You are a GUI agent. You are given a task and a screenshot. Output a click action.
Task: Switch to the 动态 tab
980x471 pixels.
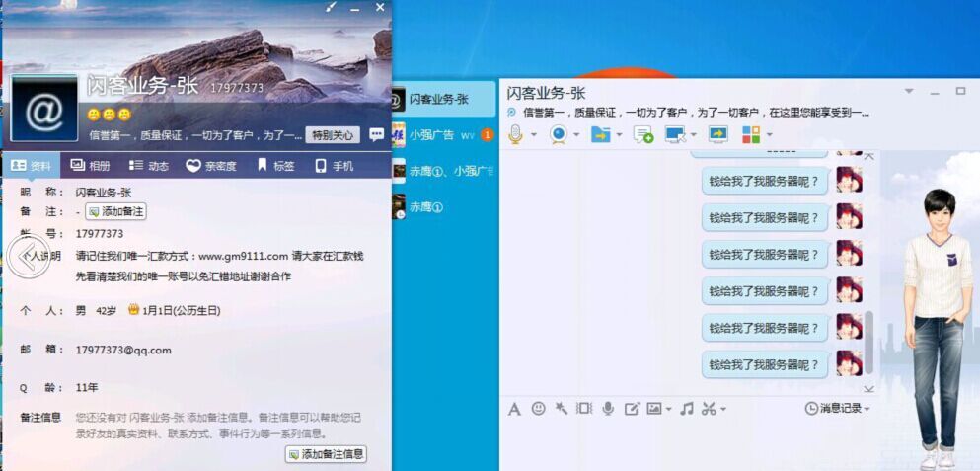148,166
